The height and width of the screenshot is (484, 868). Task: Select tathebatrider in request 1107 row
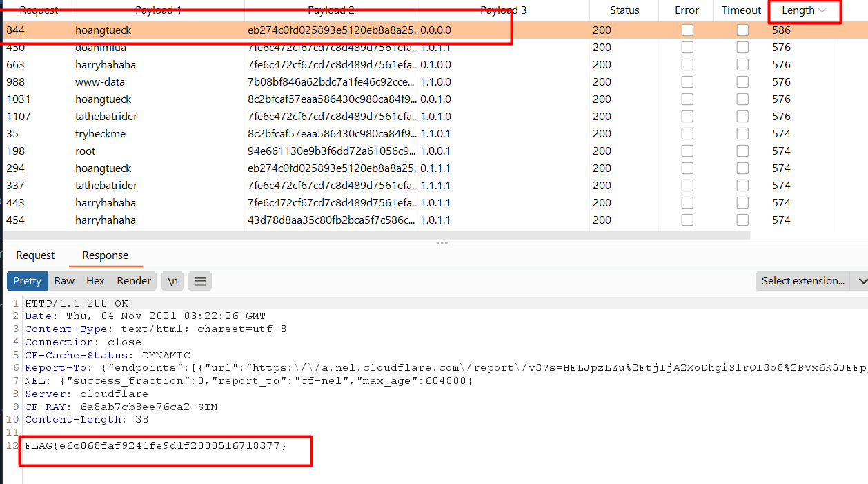tap(106, 117)
